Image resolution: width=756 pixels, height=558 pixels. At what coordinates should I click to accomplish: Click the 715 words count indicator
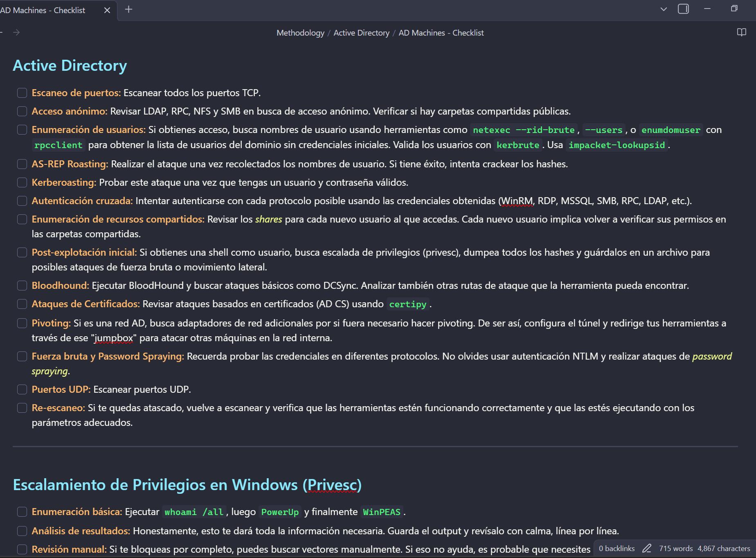click(x=676, y=549)
